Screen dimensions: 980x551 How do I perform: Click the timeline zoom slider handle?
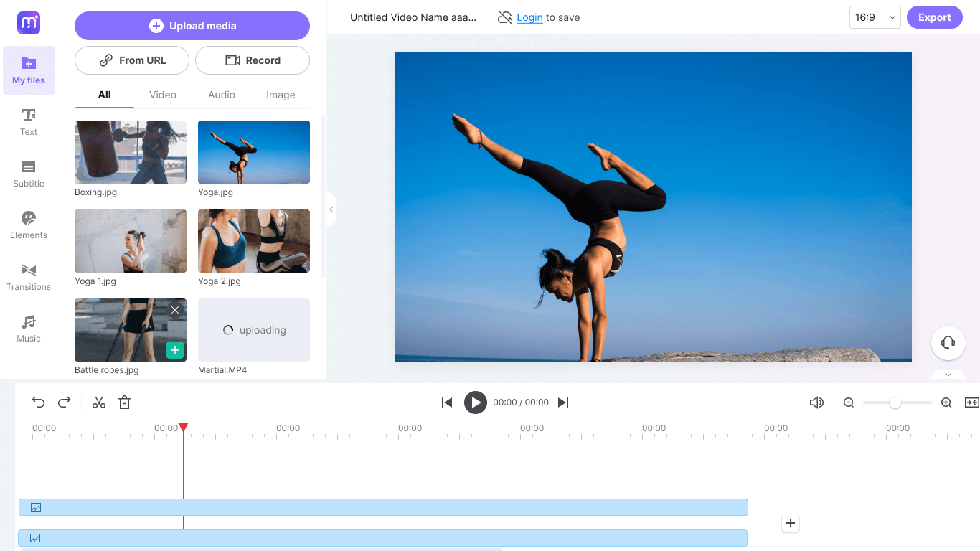pyautogui.click(x=895, y=402)
